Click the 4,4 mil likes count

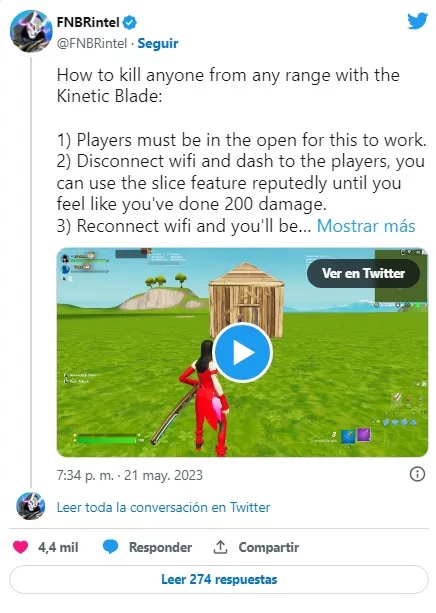[x=58, y=547]
